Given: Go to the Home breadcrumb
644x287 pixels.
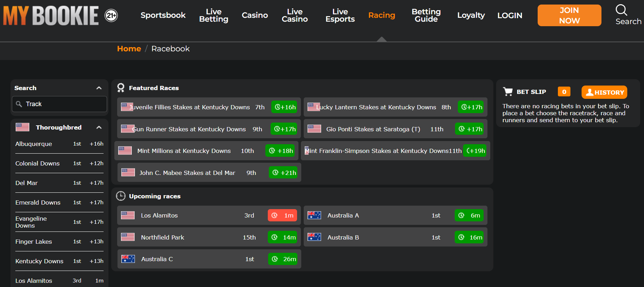Looking at the screenshot, I should click(x=129, y=49).
